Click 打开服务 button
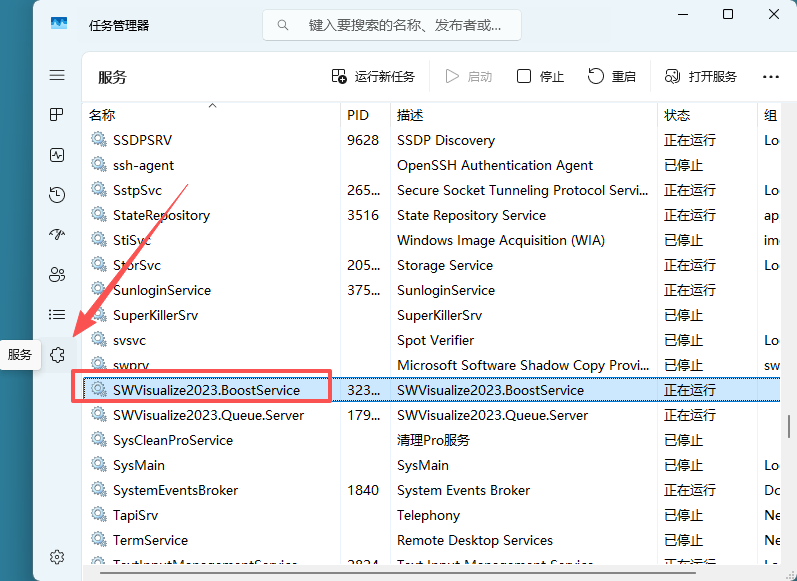This screenshot has height=581, width=797. [x=701, y=77]
